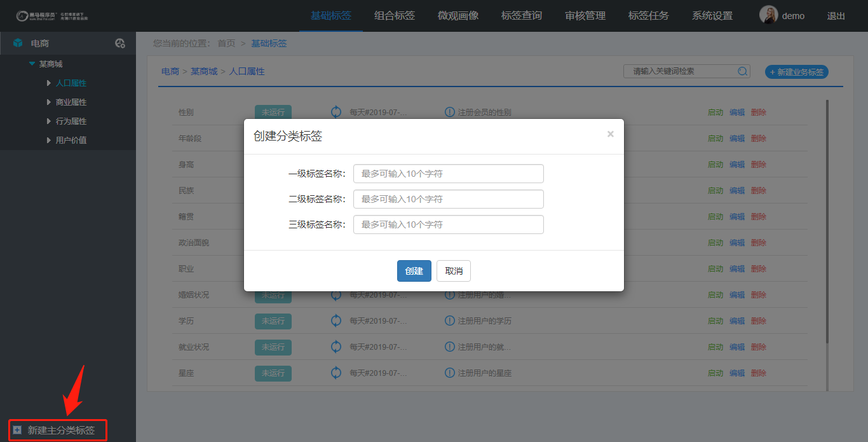
Task: Click the 籍贯 tag name
Action: point(186,216)
